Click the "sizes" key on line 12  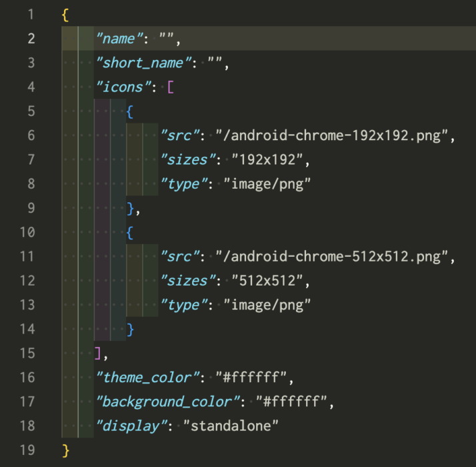[x=188, y=281]
